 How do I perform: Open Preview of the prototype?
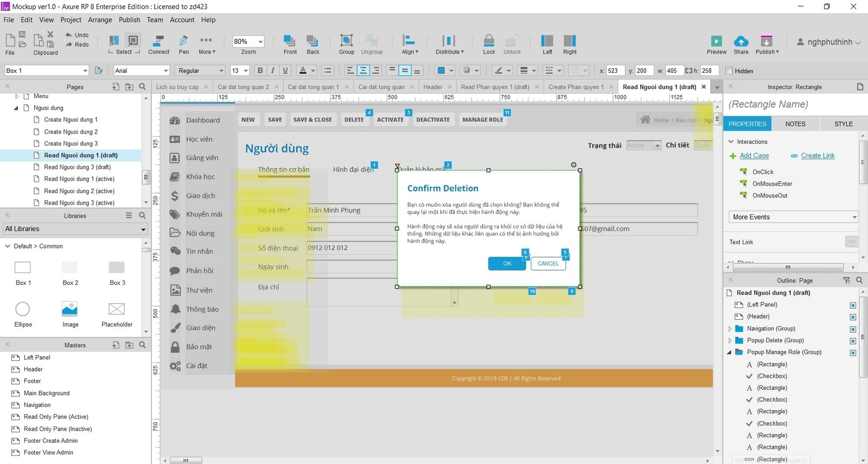coord(716,41)
